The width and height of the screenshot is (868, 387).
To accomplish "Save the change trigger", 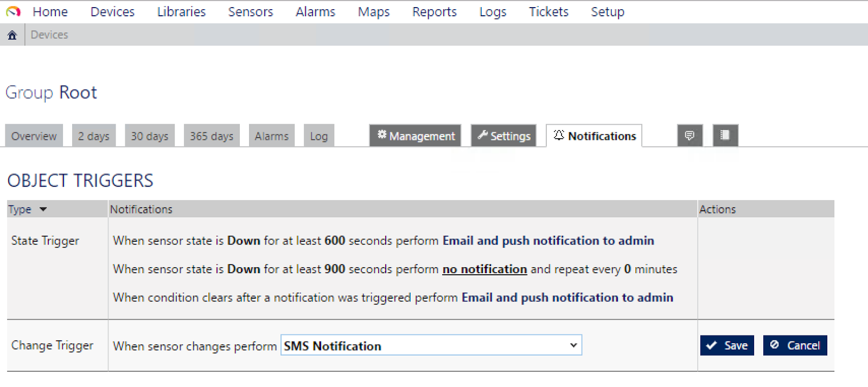I will [x=727, y=345].
